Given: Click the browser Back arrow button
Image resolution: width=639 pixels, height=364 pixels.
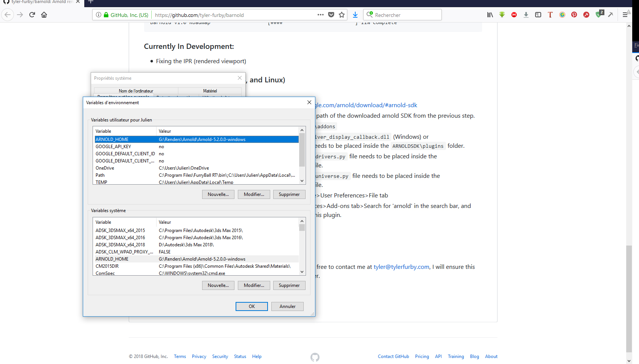Looking at the screenshot, I should [8, 15].
